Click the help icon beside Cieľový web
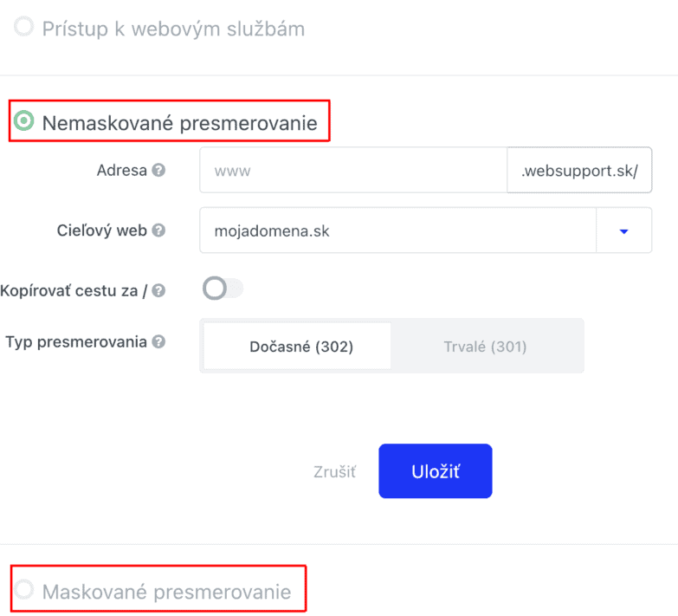Screen dimensions: 678x616 [158, 230]
